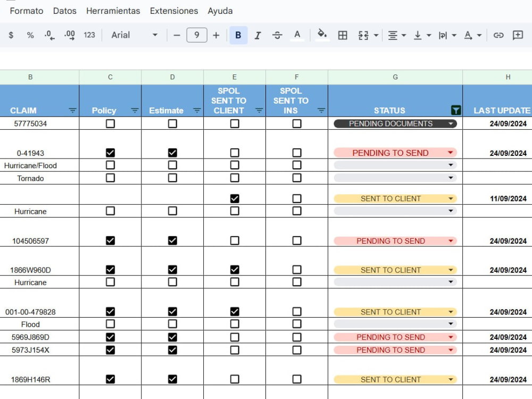
Task: Apply strikethrough formatting
Action: 277,35
